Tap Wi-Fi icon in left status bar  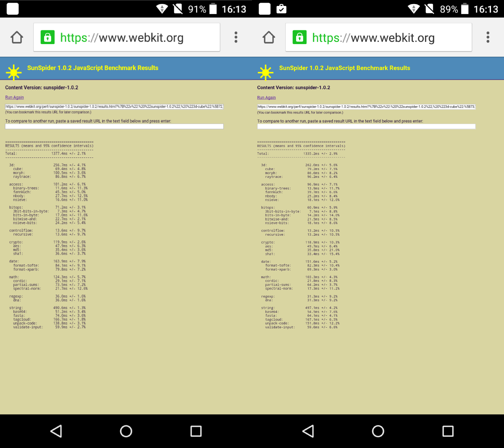tap(162, 9)
